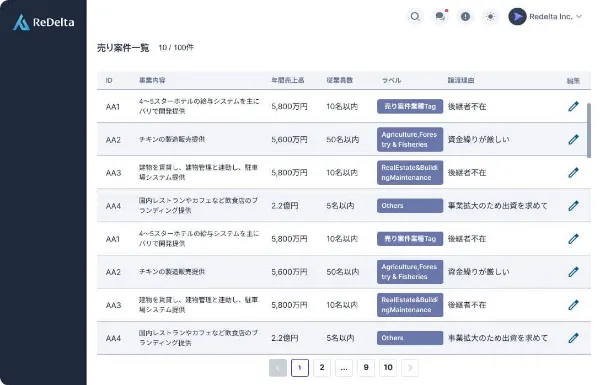The height and width of the screenshot is (385, 600).
Task: Click the 年間売上高 column header
Action: coord(288,80)
